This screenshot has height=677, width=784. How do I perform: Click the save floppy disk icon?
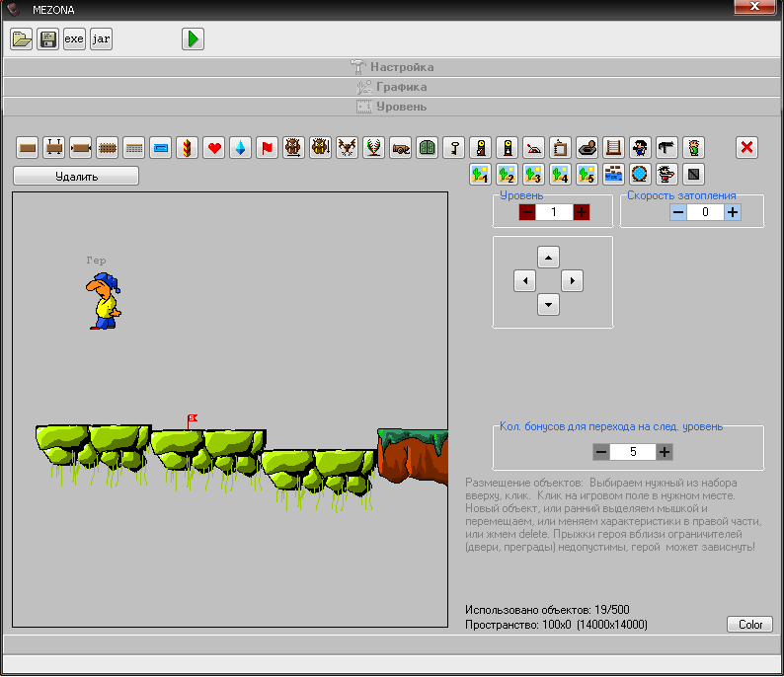point(47,39)
